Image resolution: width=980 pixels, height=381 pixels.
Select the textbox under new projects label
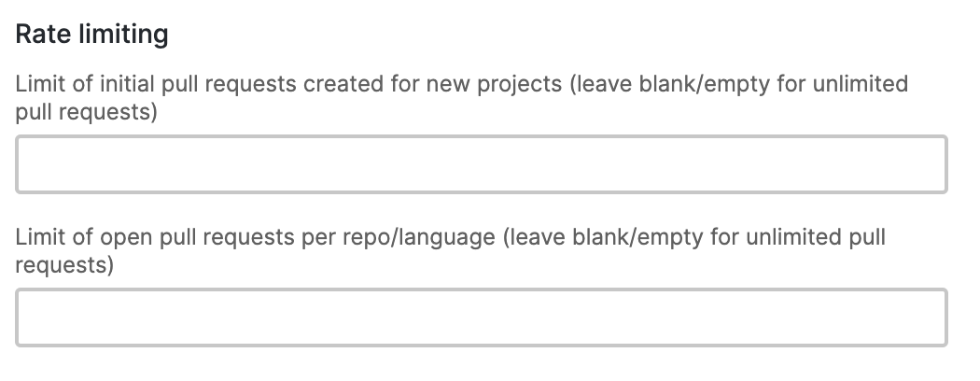pyautogui.click(x=482, y=164)
